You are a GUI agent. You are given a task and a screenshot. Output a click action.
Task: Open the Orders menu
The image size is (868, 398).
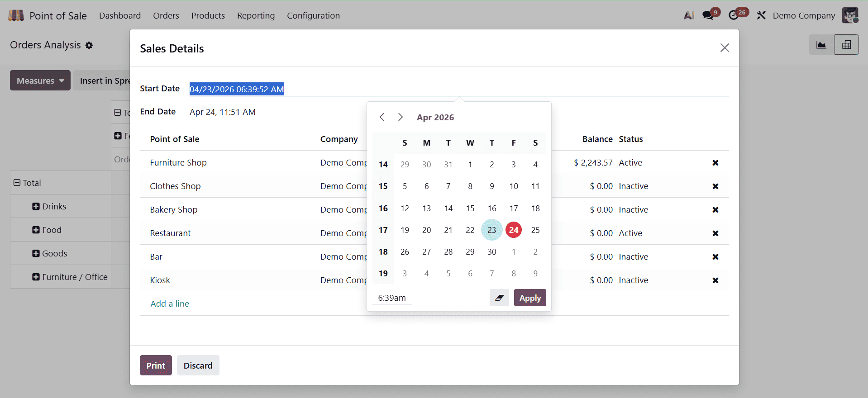tap(166, 15)
